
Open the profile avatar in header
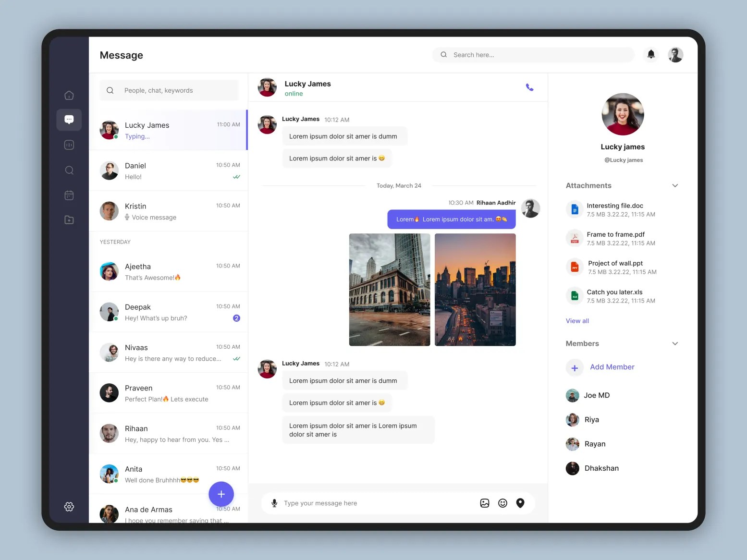point(675,55)
